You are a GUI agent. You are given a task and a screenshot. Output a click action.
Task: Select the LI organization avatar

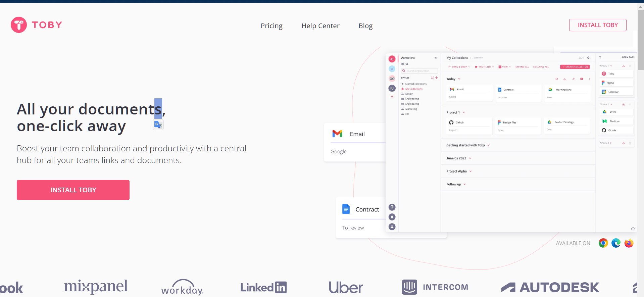(x=392, y=69)
